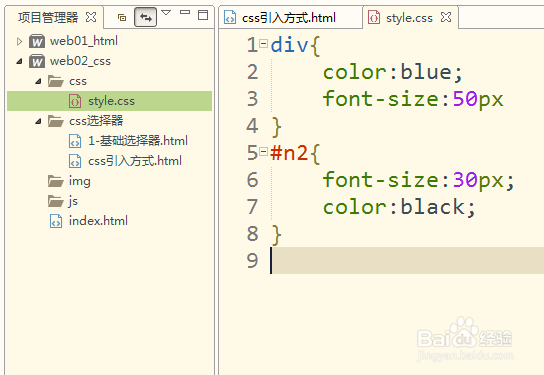Click the #n2 selector text
Viewport: 544px width, 375px height.
[289, 153]
